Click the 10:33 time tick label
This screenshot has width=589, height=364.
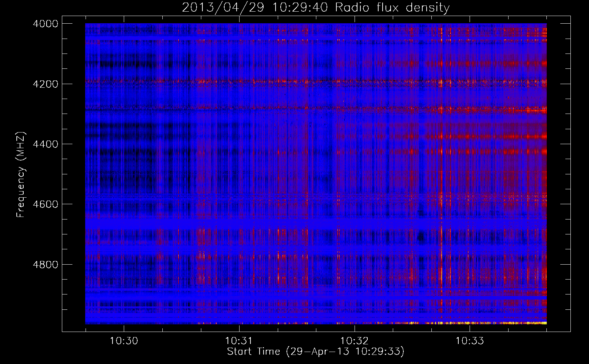click(470, 341)
